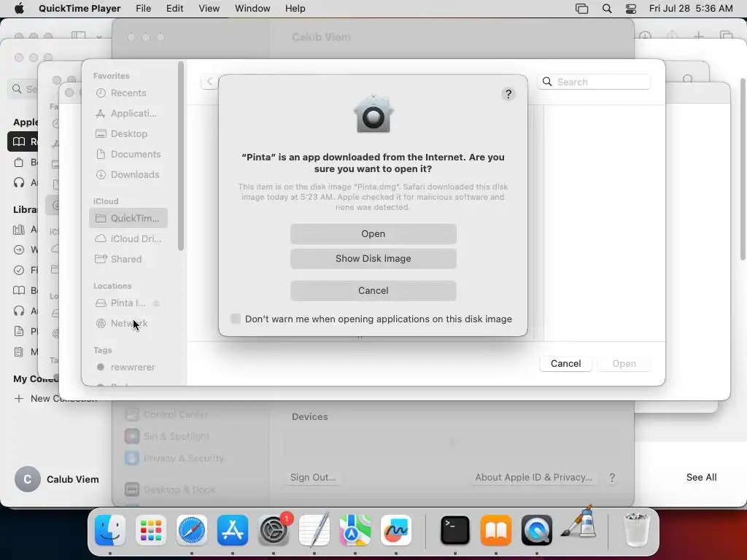This screenshot has width=747, height=560.
Task: Open Launchpad from the Dock
Action: point(151,530)
